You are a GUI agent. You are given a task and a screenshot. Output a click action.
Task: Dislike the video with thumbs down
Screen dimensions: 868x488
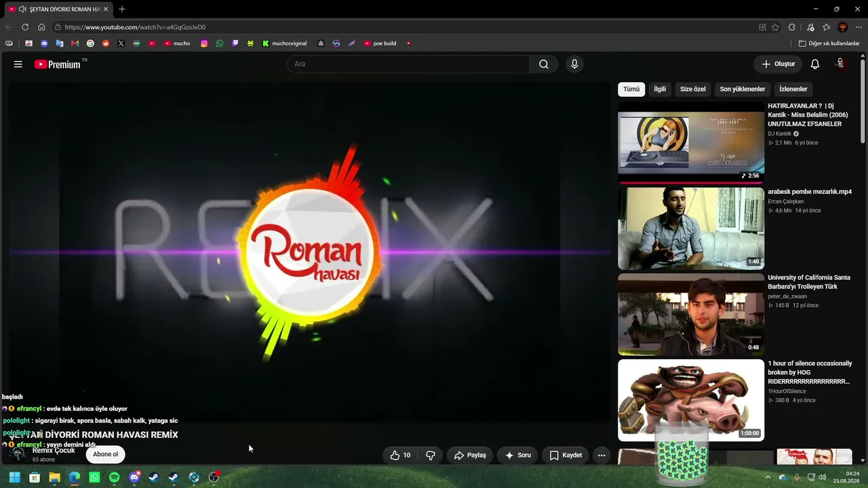coord(430,455)
